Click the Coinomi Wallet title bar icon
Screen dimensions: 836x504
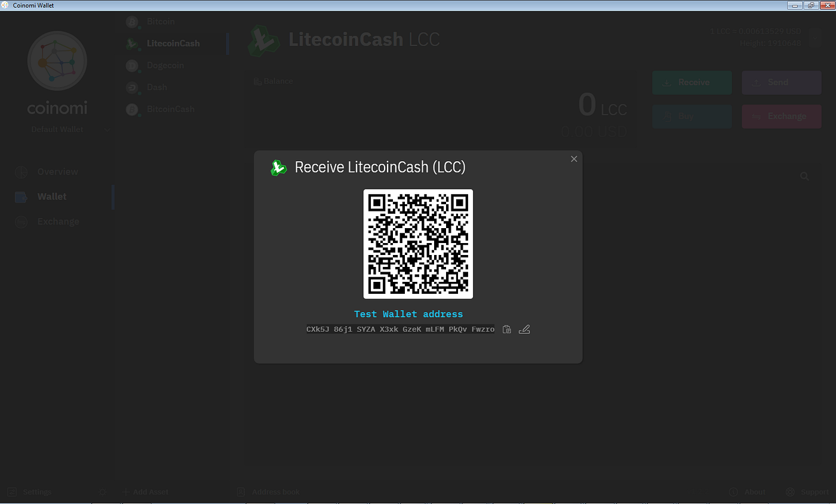(x=5, y=5)
